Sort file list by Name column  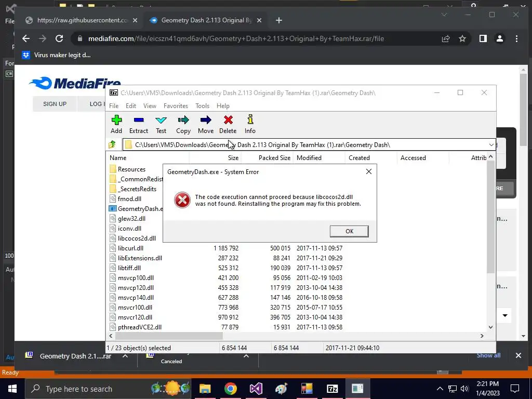[148, 157]
